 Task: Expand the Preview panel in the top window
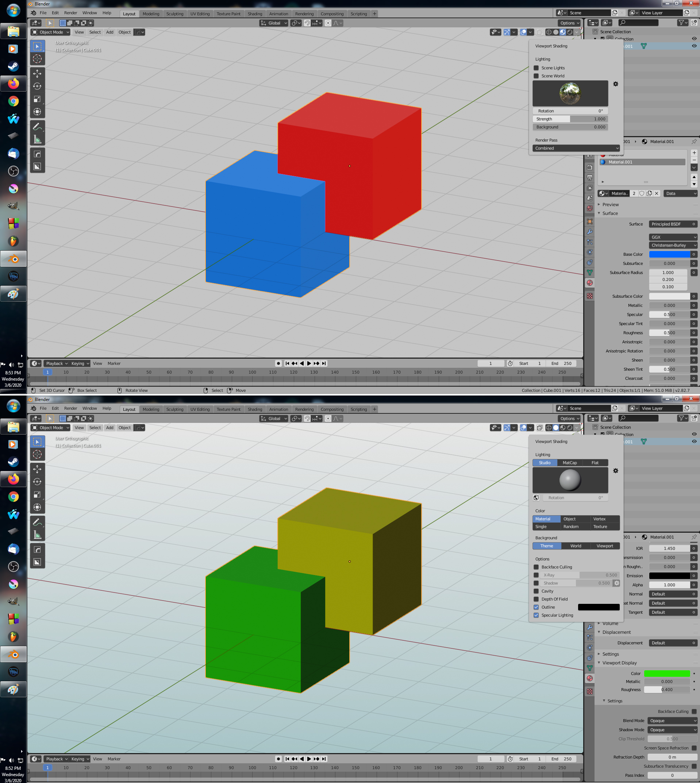point(610,204)
